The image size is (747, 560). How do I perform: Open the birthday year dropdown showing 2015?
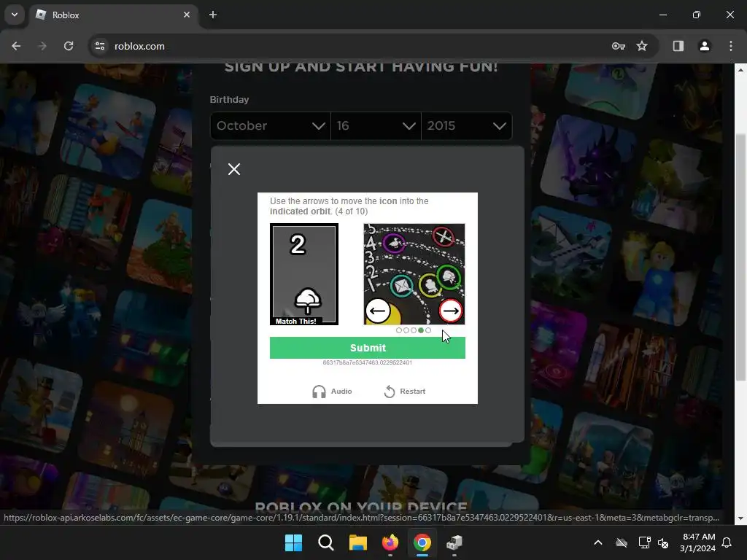[x=467, y=125]
